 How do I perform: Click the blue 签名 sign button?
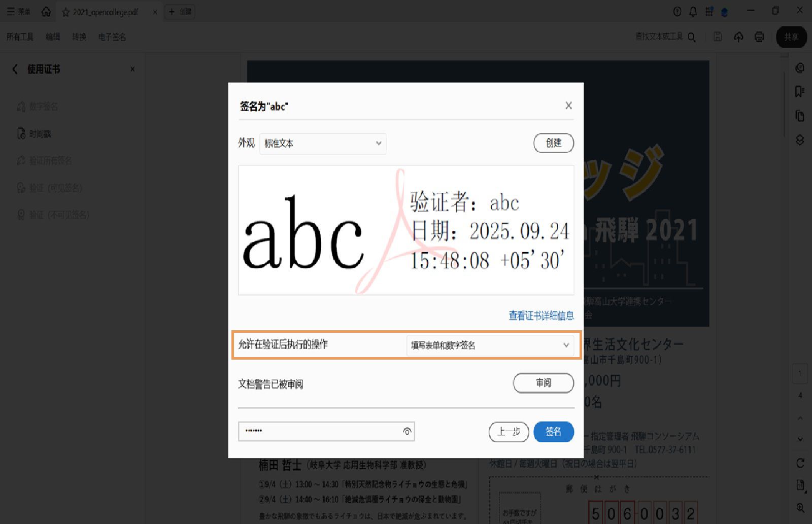[x=553, y=432]
